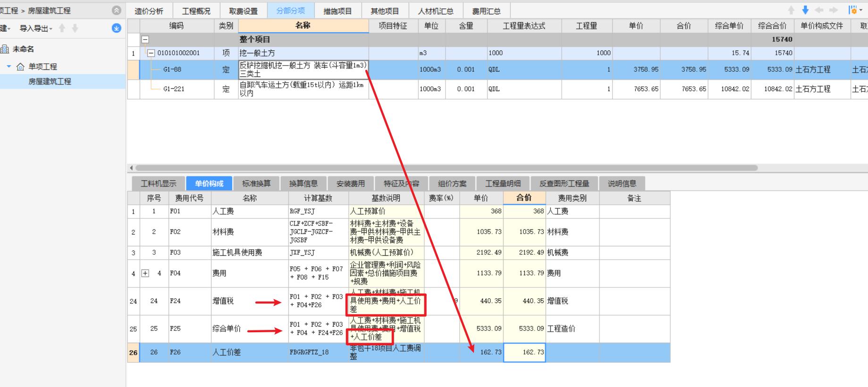Open the column settings gear icon
Image resolution: width=868 pixels, height=387 pixels.
tap(853, 10)
